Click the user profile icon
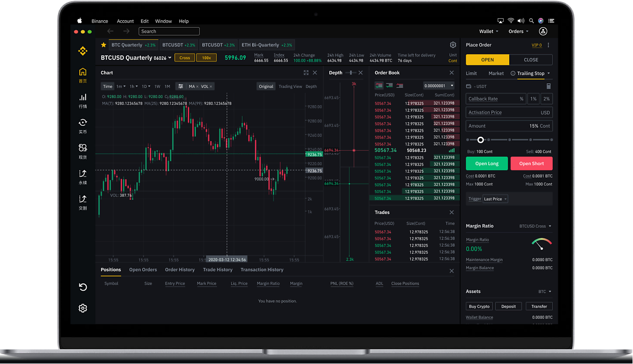This screenshot has width=633, height=364. click(543, 31)
